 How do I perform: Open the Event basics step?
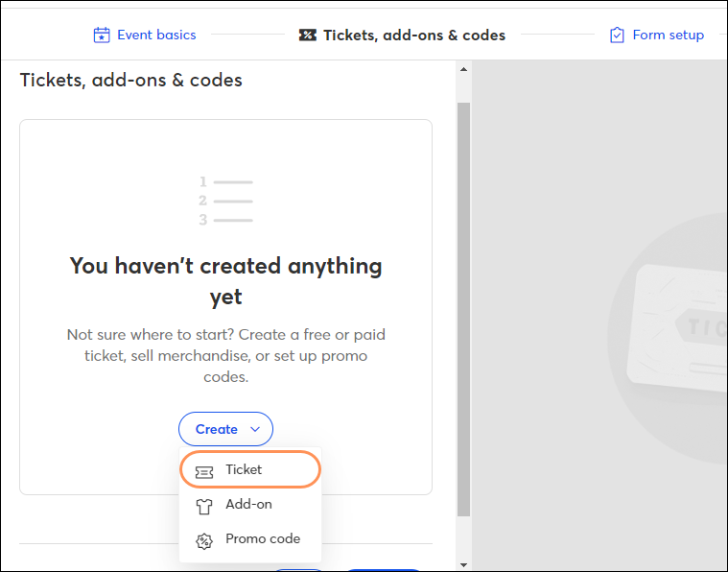[x=145, y=35]
